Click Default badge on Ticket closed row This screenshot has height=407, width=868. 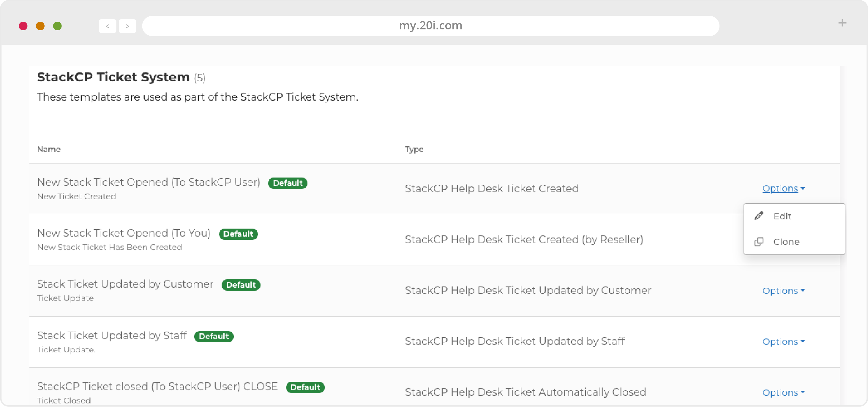point(305,387)
